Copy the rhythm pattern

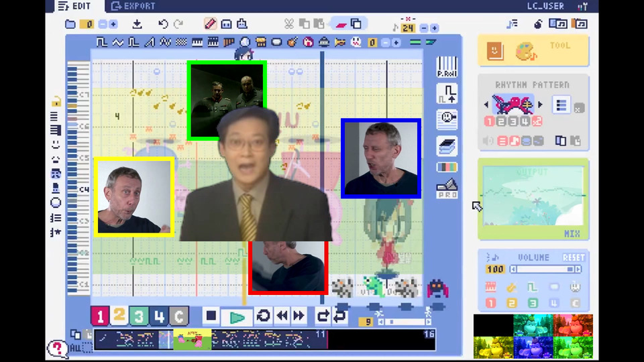[560, 141]
